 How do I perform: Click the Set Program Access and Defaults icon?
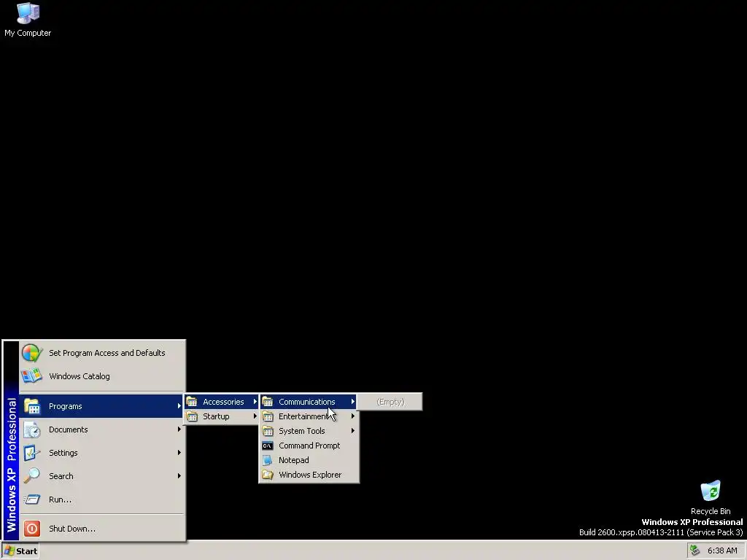[32, 353]
